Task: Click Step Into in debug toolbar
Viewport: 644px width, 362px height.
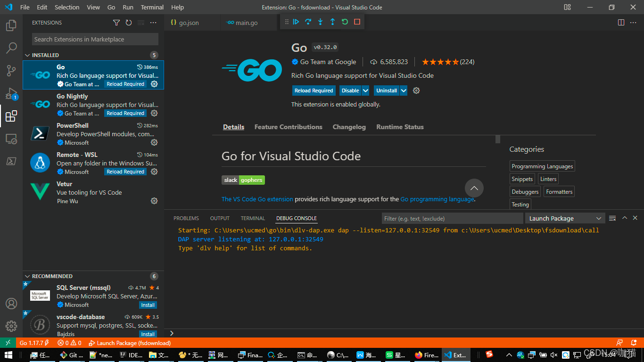Action: coord(321,22)
